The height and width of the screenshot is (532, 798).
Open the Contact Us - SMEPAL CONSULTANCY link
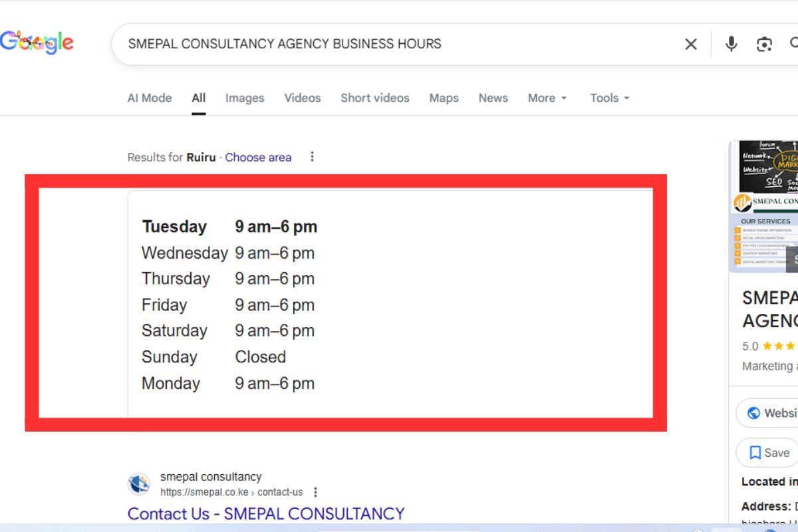pos(265,513)
